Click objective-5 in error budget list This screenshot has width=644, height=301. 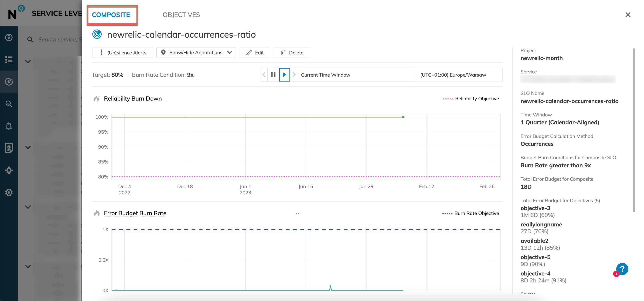pyautogui.click(x=535, y=257)
